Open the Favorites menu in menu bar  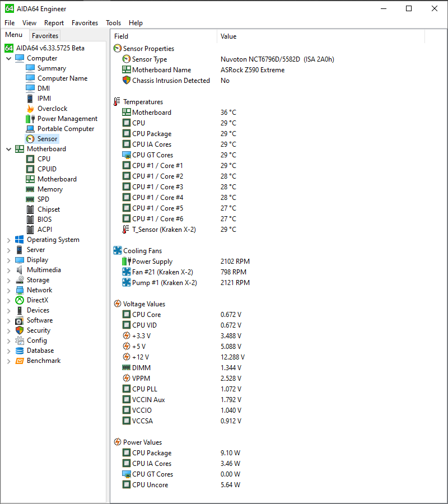[x=85, y=23]
